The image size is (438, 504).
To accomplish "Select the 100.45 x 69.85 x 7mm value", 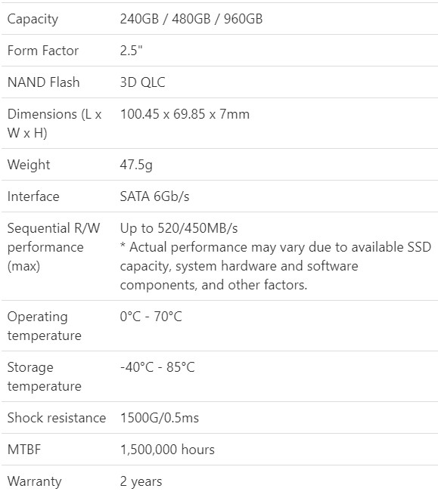I will click(185, 114).
